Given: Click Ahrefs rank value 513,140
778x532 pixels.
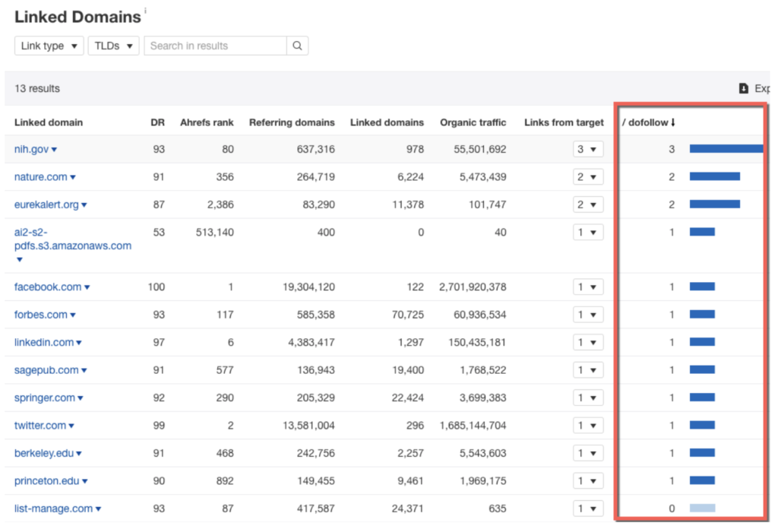Looking at the screenshot, I should click(214, 233).
